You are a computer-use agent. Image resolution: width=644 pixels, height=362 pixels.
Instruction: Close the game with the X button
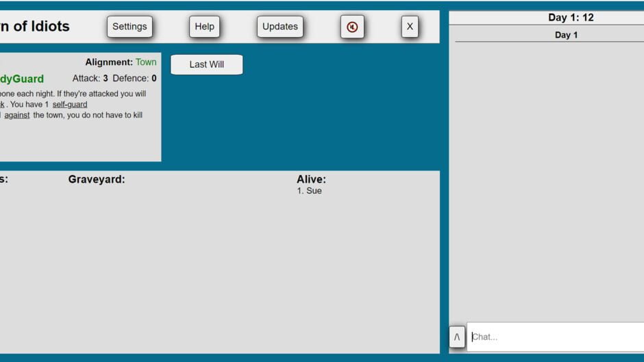tap(410, 27)
